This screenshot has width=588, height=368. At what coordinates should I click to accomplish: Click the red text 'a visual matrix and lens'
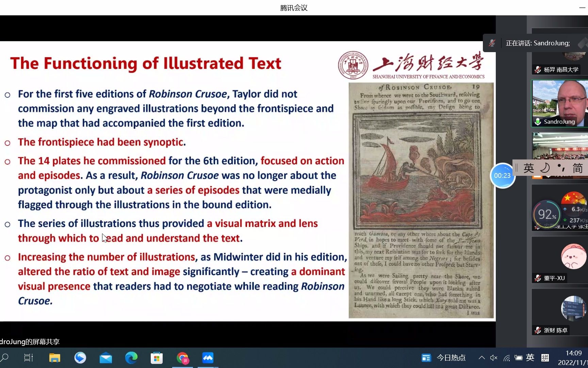(262, 223)
